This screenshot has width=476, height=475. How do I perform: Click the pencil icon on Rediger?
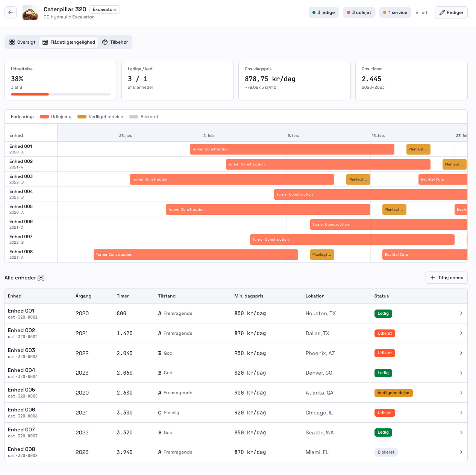442,12
